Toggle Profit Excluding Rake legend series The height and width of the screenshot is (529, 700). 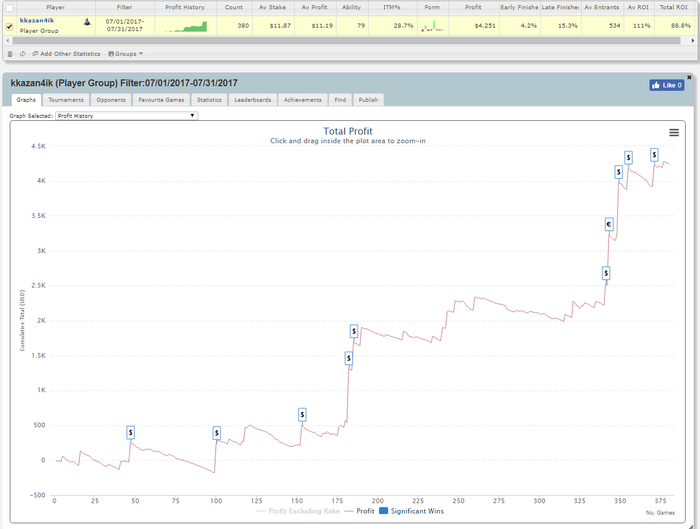click(x=298, y=511)
